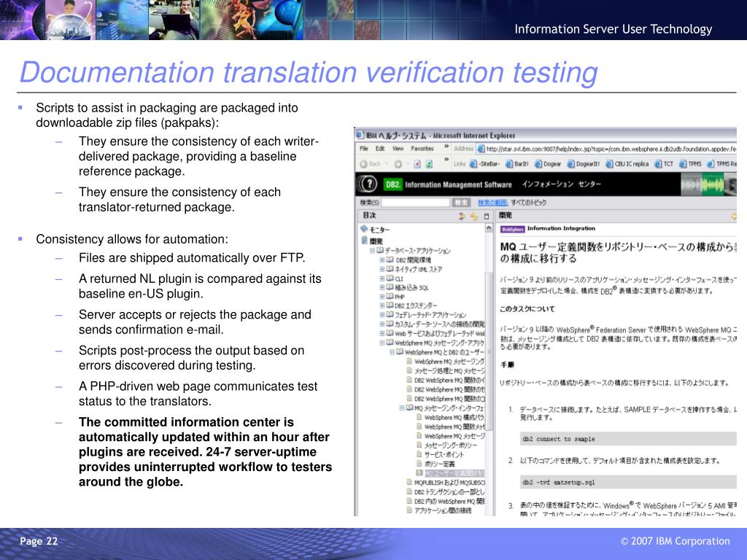Open the DogearIt! link in the Links bar
Viewport: 747px width, 560px height.
583,164
